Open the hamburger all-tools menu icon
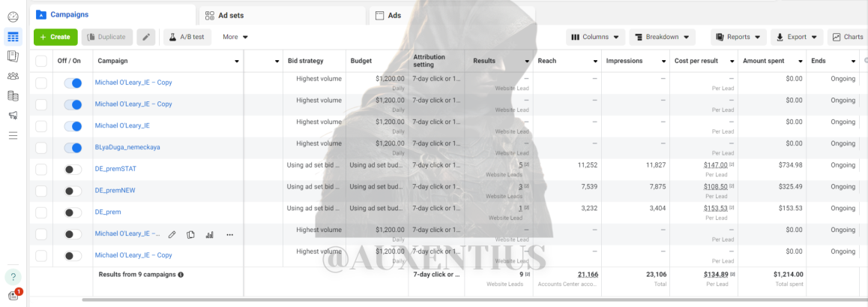 13,136
